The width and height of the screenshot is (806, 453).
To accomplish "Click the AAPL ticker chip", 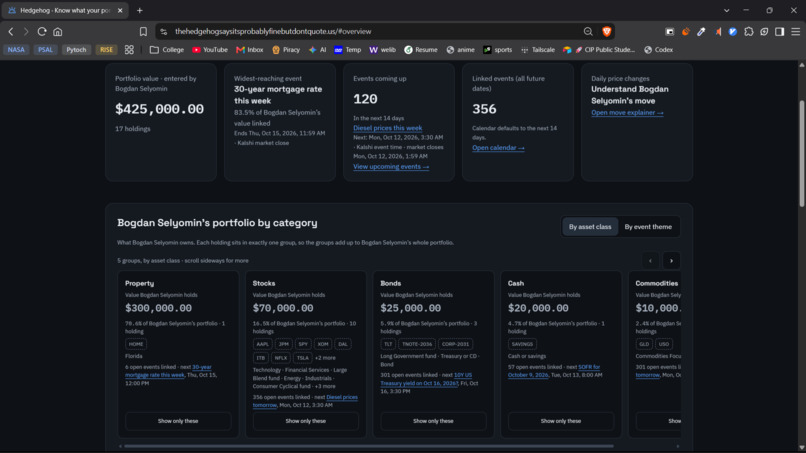I will [x=262, y=344].
